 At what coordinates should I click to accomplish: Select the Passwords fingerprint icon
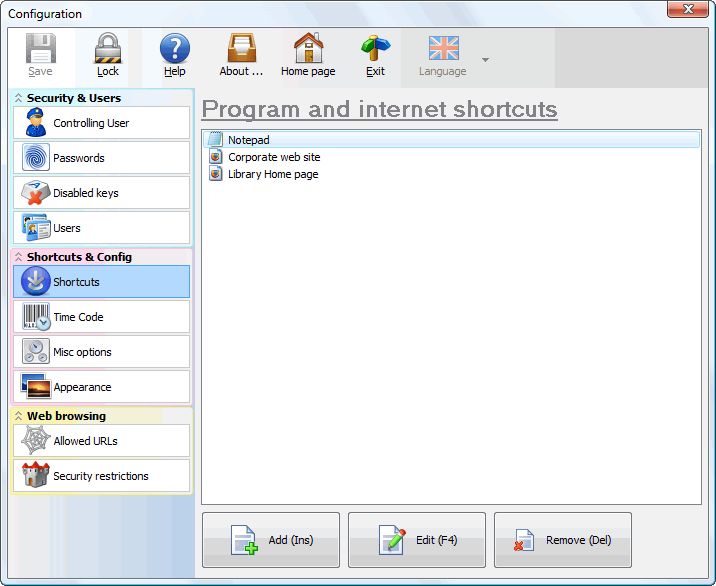pos(36,157)
